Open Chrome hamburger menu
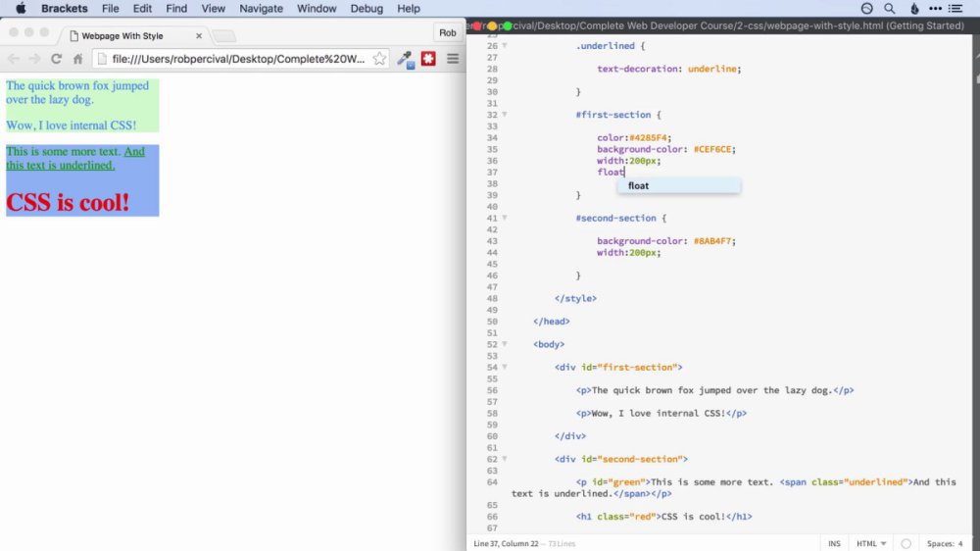980x551 pixels. (x=453, y=59)
